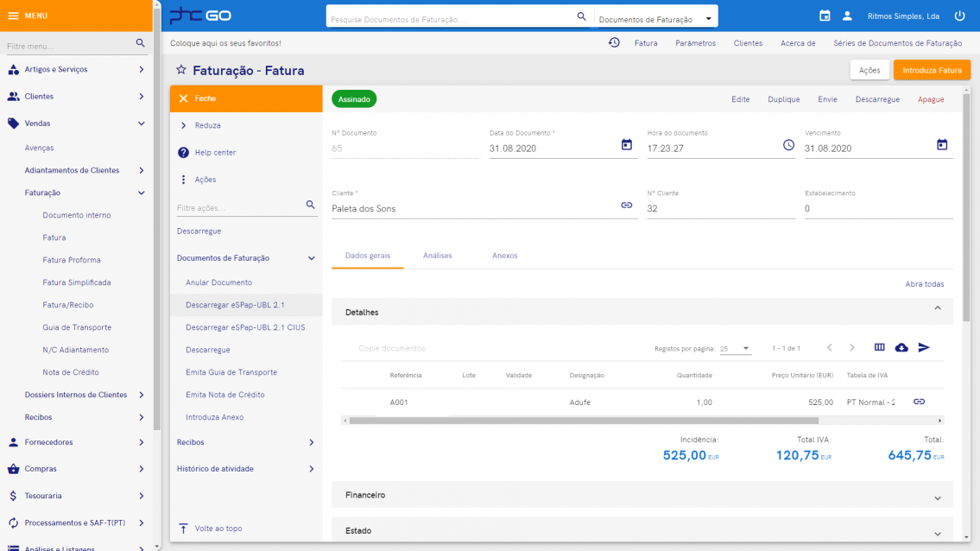This screenshot has width=980, height=551.
Task: Expand the Financeiro section
Action: [938, 497]
